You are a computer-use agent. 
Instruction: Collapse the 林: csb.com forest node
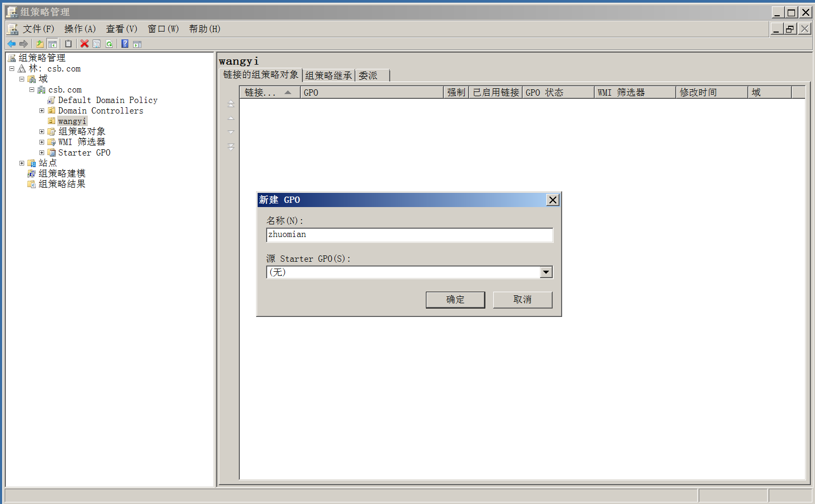12,68
